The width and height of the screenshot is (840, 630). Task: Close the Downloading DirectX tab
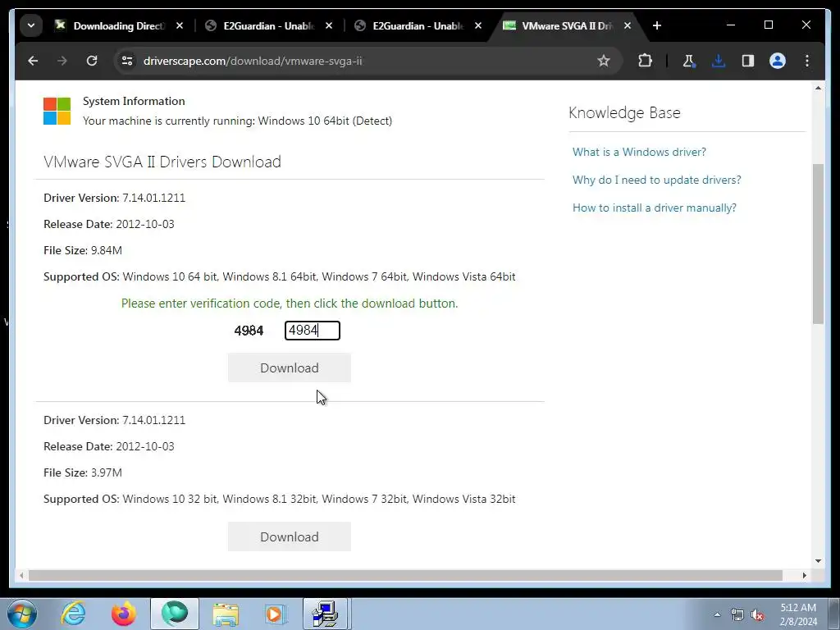tap(180, 25)
